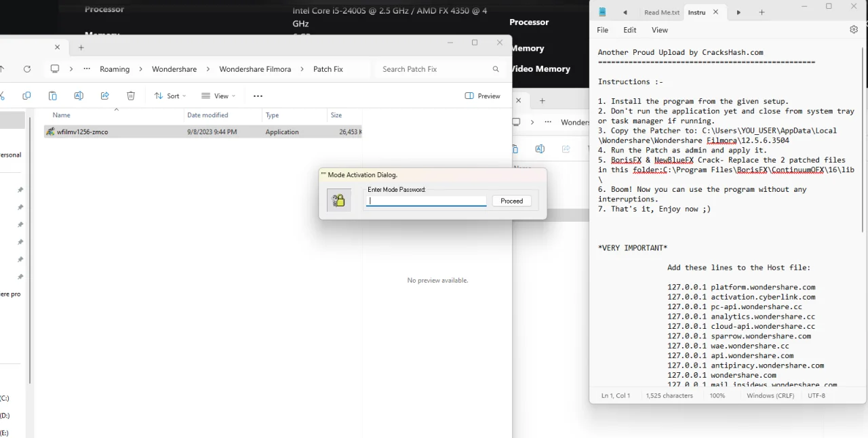Screen dimensions: 868x438
Task: Navigate to Roaming in the breadcrumb
Action: tap(115, 69)
